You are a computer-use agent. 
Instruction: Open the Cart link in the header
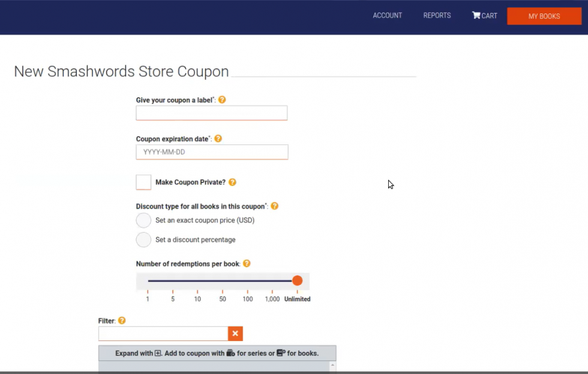click(x=488, y=15)
